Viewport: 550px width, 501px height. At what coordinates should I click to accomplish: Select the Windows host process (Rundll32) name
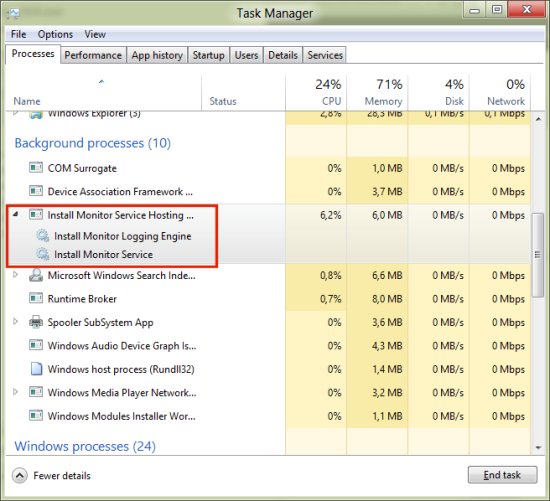(x=121, y=369)
